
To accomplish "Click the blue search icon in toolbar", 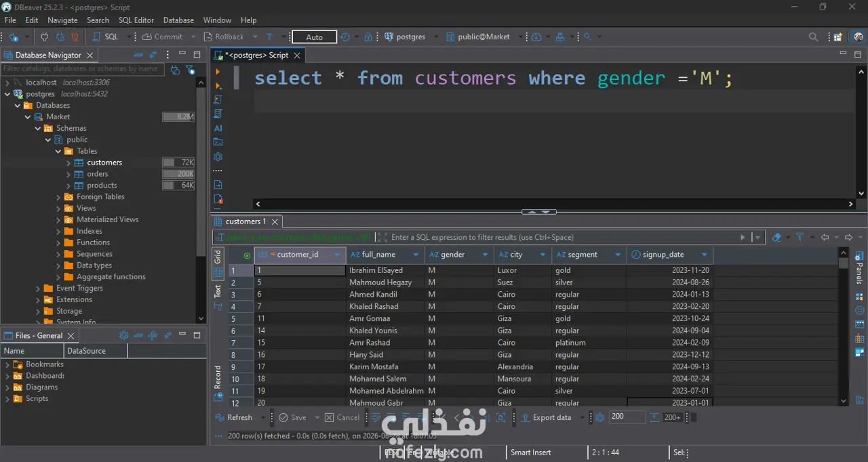I will coord(587,37).
